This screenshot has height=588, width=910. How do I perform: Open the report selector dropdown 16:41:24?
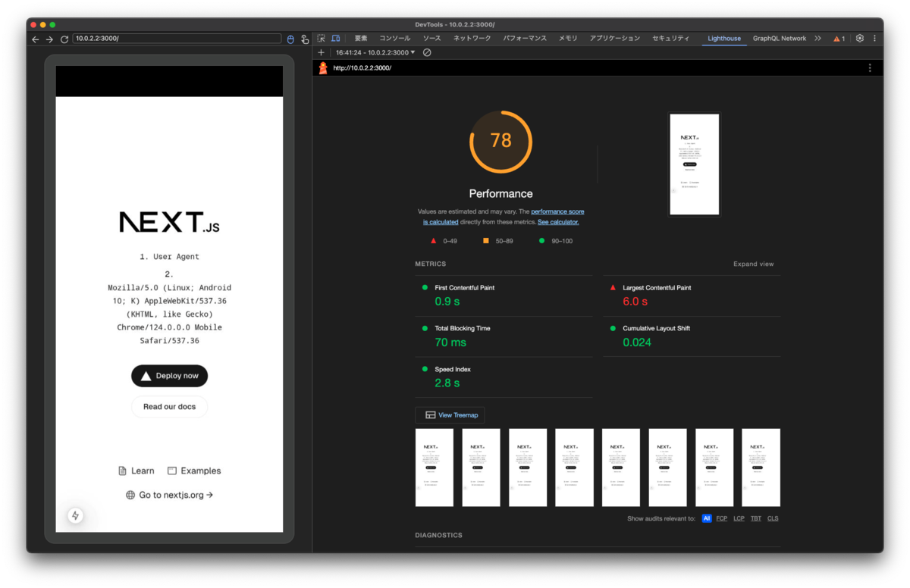pos(375,52)
